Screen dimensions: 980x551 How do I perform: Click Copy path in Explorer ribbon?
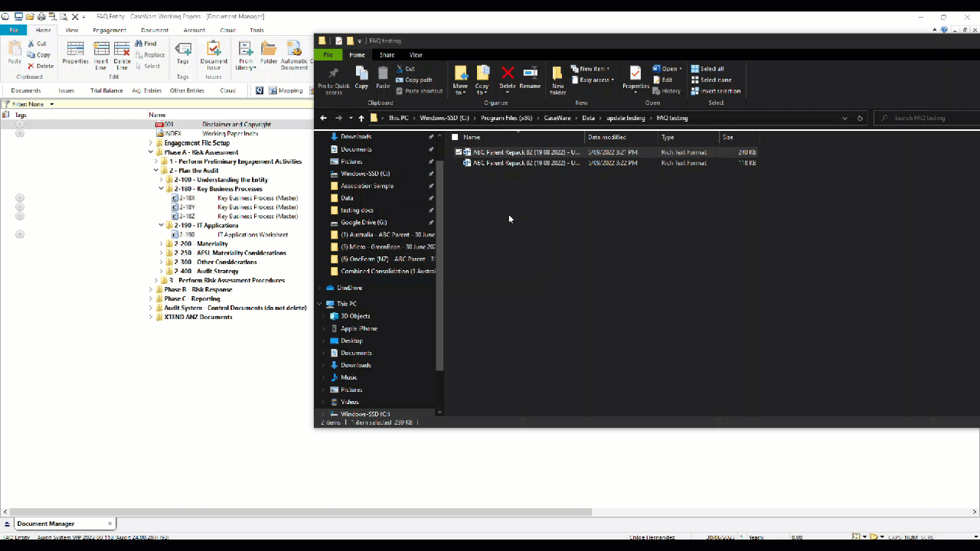(414, 80)
